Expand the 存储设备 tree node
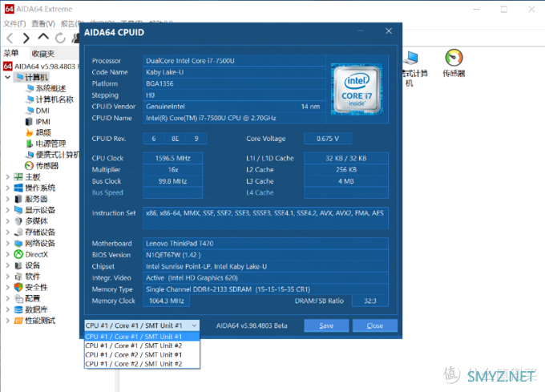The height and width of the screenshot is (392, 545). pyautogui.click(x=8, y=232)
